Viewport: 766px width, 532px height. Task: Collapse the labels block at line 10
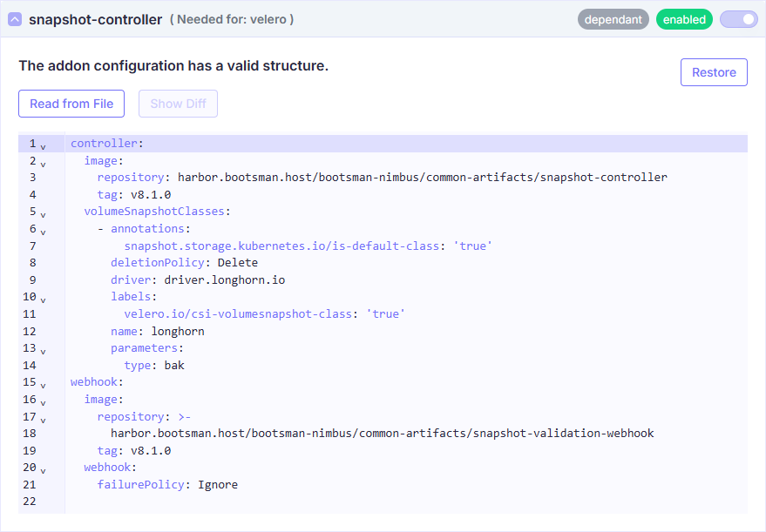click(44, 299)
